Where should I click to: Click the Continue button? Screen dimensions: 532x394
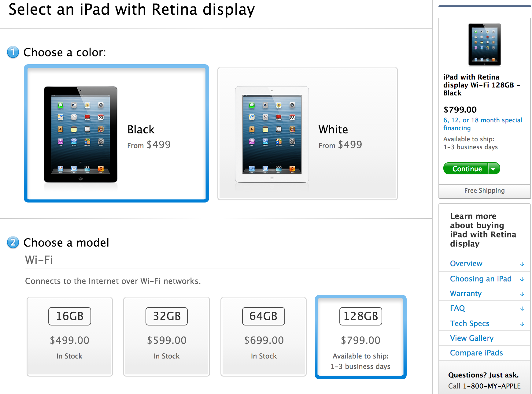click(466, 169)
